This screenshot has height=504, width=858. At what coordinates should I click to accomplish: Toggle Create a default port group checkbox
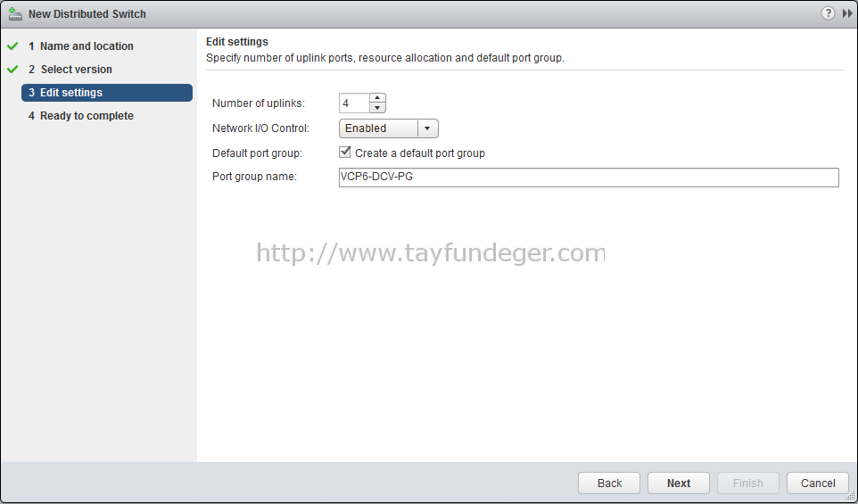pos(345,153)
